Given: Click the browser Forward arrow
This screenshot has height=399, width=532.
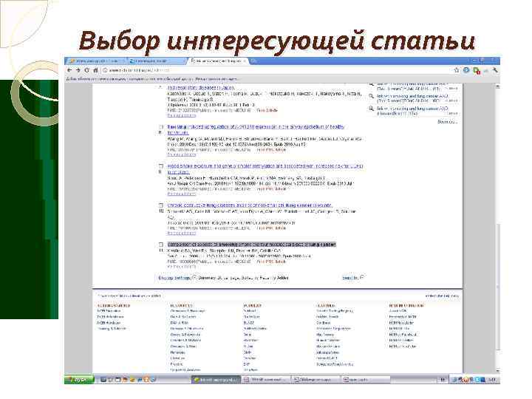Looking at the screenshot, I should (x=78, y=70).
